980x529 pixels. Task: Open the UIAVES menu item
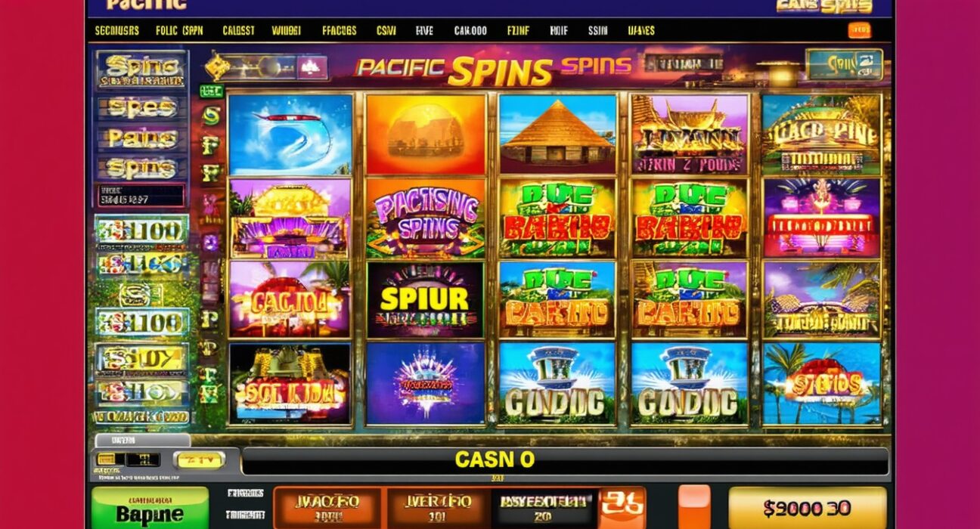click(x=641, y=31)
